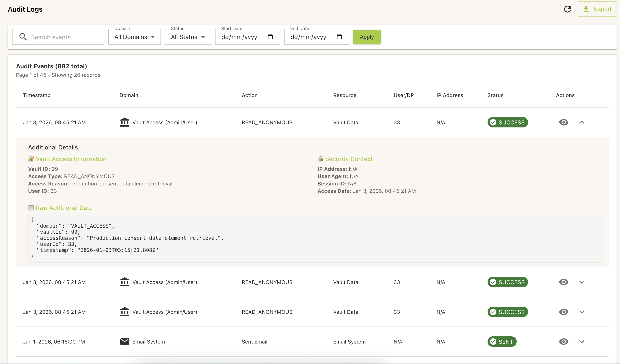The height and width of the screenshot is (364, 620).
Task: Click the download icon next to Export
Action: click(x=586, y=9)
